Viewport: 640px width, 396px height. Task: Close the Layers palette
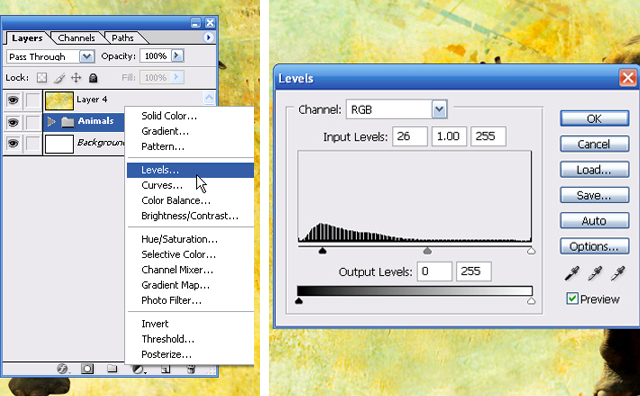(x=210, y=23)
